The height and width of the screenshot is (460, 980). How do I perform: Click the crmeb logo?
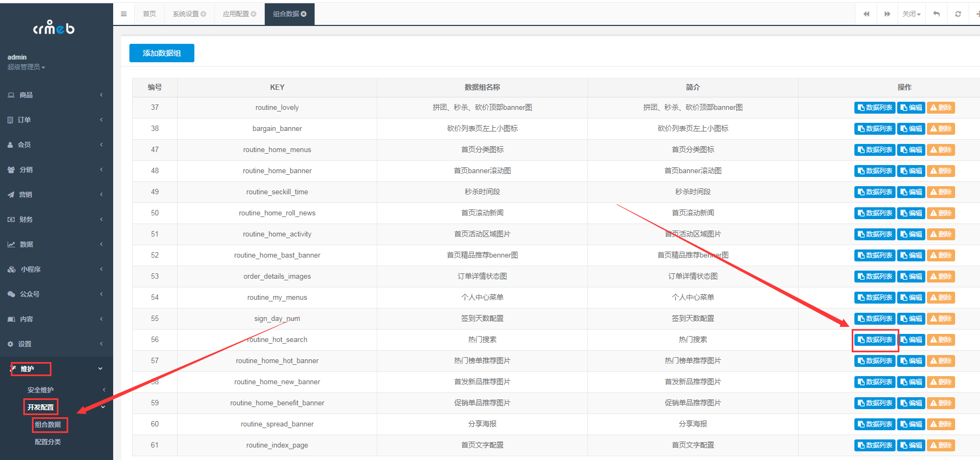pyautogui.click(x=54, y=27)
